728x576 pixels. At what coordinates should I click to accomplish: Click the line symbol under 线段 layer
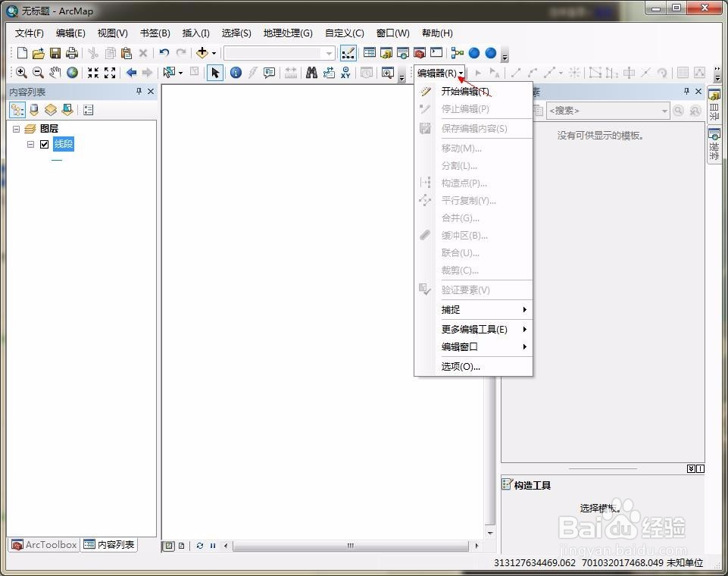pyautogui.click(x=56, y=161)
